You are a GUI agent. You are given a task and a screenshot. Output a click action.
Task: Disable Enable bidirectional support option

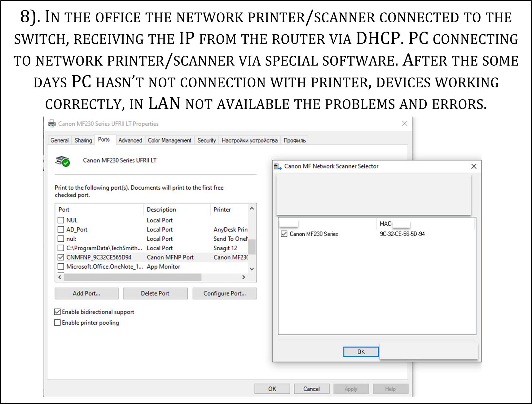point(57,312)
